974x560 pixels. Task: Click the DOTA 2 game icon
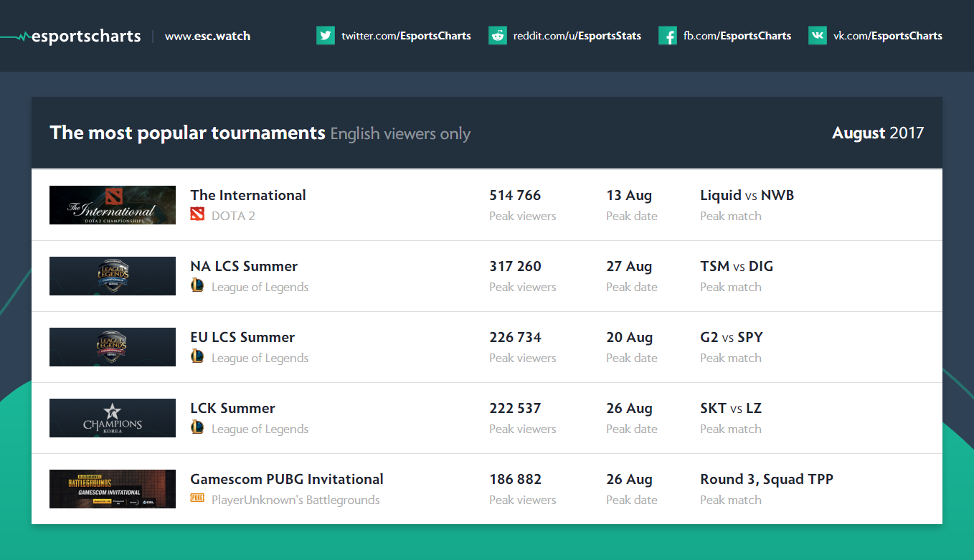pos(197,214)
